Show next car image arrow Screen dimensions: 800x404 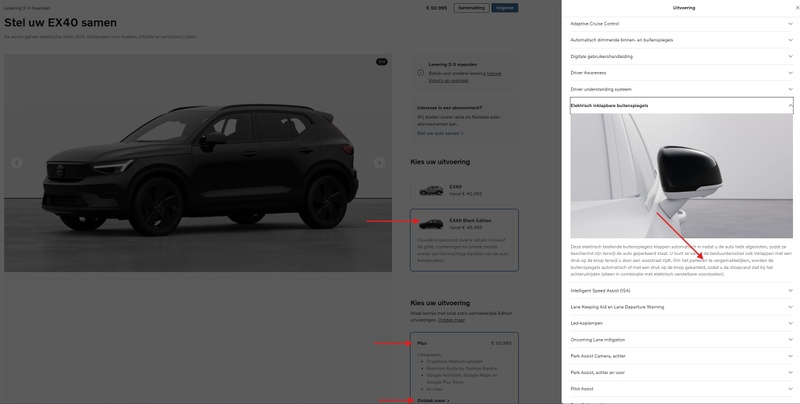tap(379, 163)
